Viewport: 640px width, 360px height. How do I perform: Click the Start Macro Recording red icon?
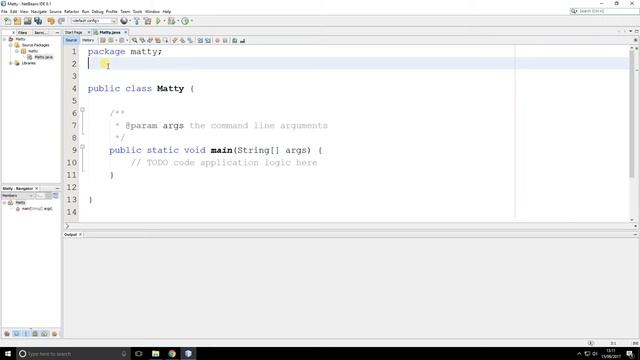217,40
